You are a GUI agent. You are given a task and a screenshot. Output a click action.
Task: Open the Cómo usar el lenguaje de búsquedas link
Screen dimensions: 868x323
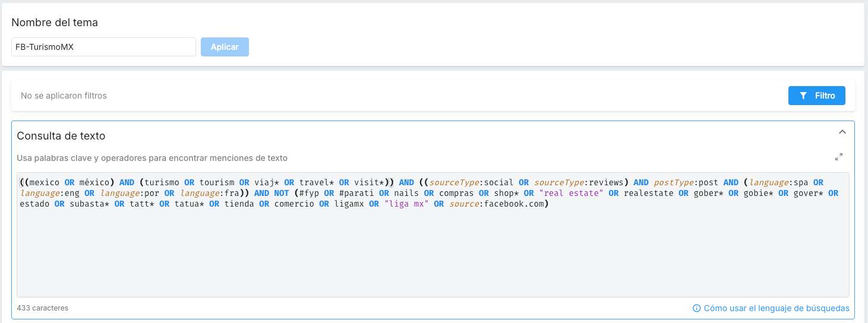[x=777, y=309]
